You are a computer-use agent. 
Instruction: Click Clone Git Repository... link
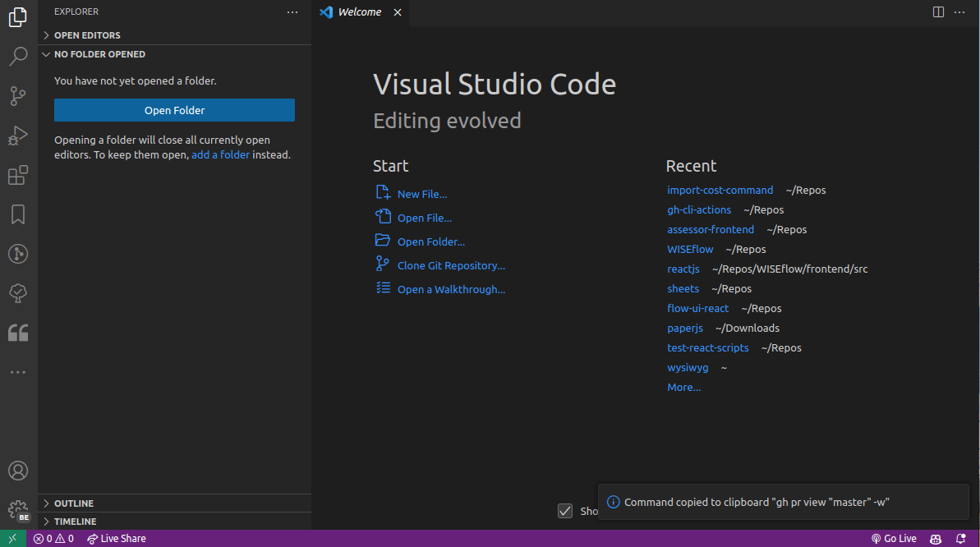451,265
